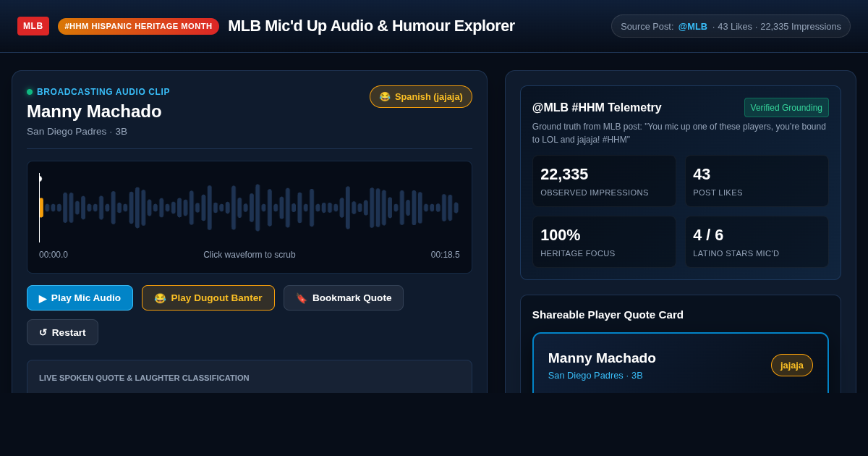Viewport: 868px width, 456px height.
Task: Click the Manny Machado clip heading
Action: click(94, 111)
